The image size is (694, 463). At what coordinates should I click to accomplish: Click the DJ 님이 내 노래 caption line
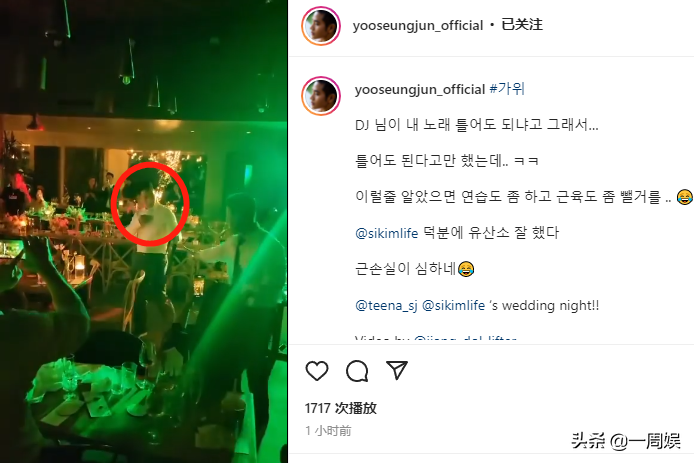point(477,125)
